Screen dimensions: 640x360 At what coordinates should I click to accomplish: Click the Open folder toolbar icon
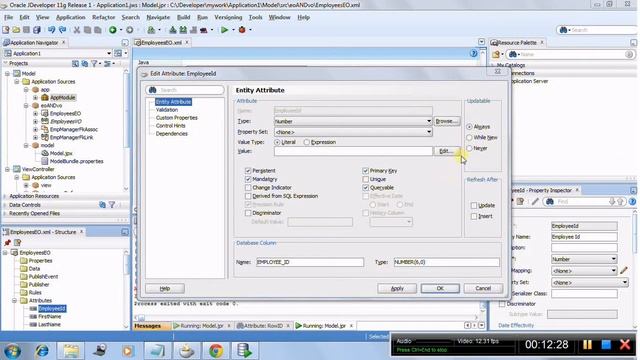[x=16, y=30]
